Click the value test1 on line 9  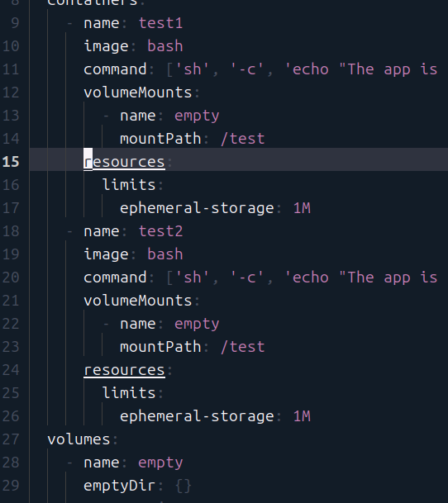click(161, 23)
